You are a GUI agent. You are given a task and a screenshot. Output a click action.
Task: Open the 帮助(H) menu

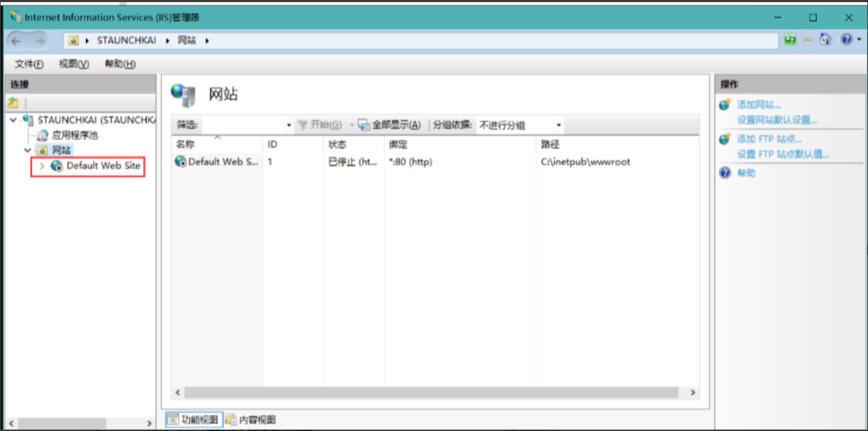pos(120,64)
